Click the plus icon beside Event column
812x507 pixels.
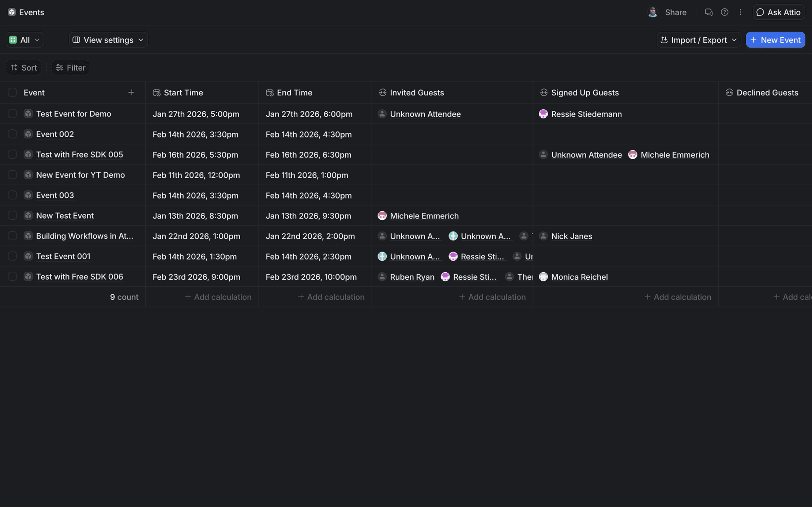131,92
